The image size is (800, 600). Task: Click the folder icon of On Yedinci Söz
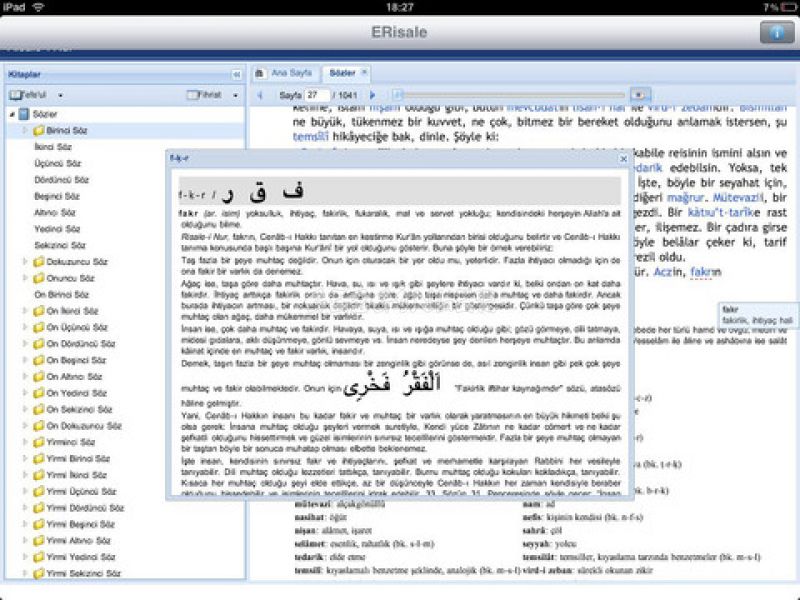[38, 393]
